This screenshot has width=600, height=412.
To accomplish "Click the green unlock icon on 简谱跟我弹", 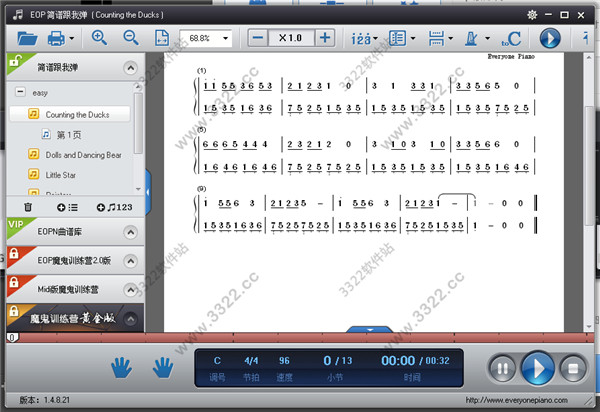I will [16, 60].
